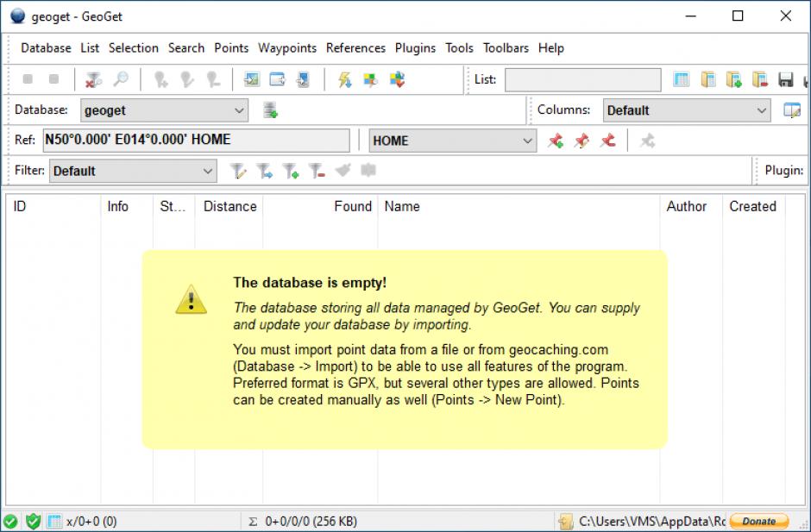
Task: Click the add list folder with plus icon
Action: pyautogui.click(x=734, y=79)
